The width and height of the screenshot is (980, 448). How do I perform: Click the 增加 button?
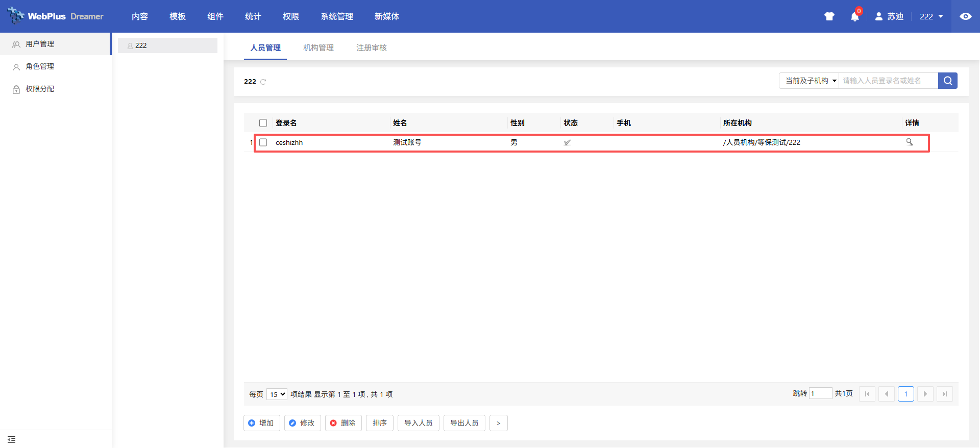click(x=261, y=423)
